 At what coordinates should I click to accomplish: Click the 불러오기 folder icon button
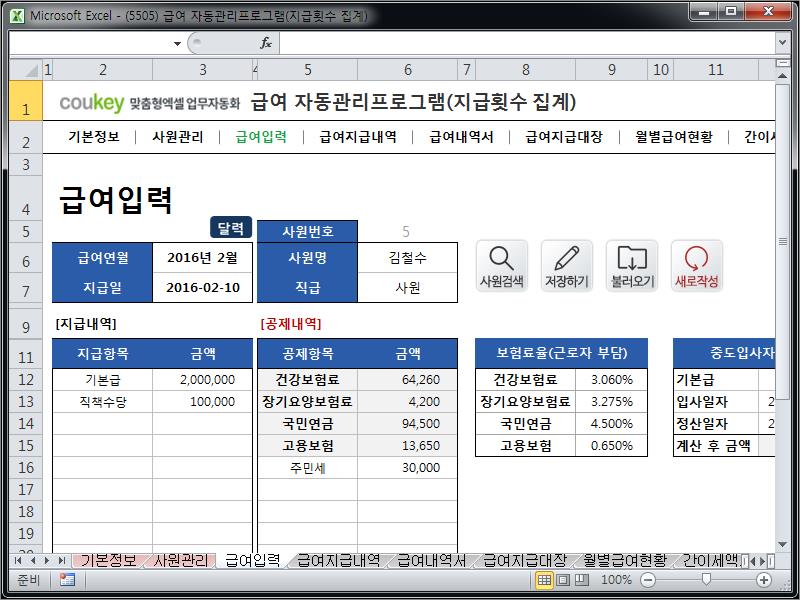(632, 266)
